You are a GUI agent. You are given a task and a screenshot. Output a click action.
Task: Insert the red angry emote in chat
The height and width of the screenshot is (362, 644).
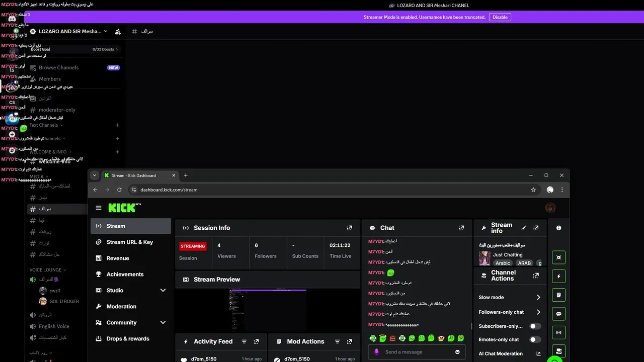(x=392, y=338)
